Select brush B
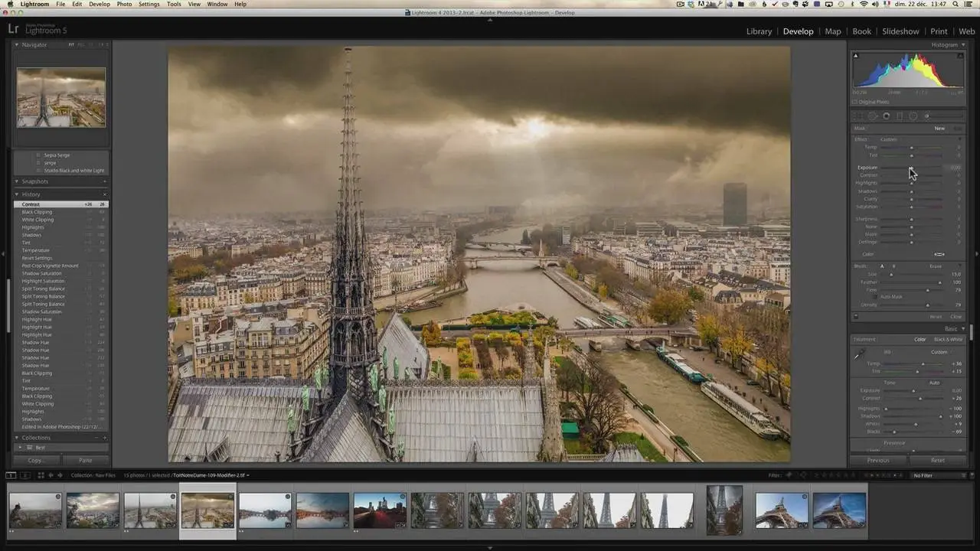Screen dimensions: 980x551 [893, 266]
